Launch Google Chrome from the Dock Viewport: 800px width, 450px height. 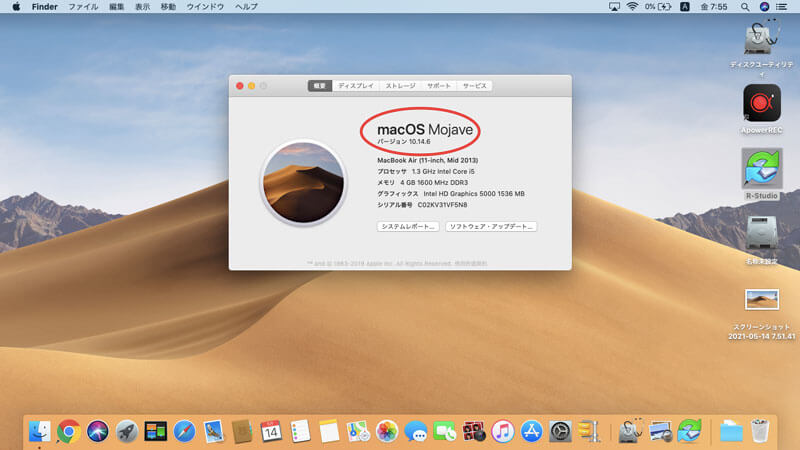[69, 432]
